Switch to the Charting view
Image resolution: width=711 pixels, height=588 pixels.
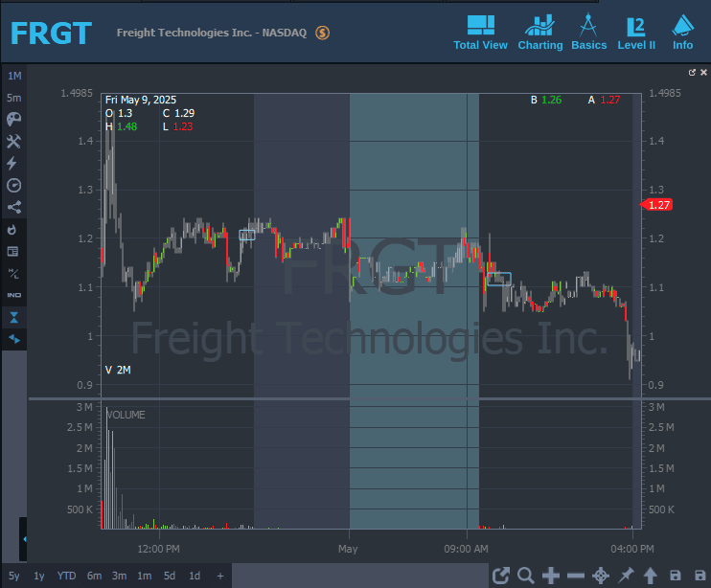click(540, 33)
